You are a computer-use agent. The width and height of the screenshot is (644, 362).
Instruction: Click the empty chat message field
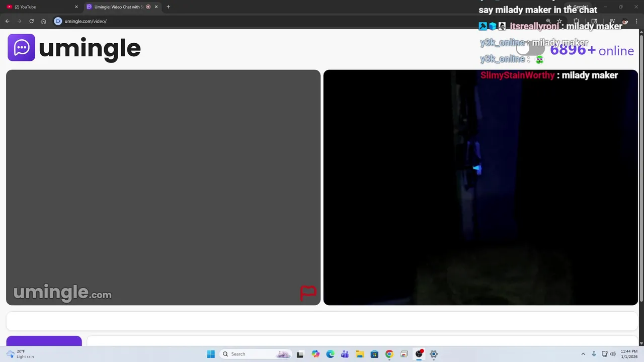pos(322,321)
